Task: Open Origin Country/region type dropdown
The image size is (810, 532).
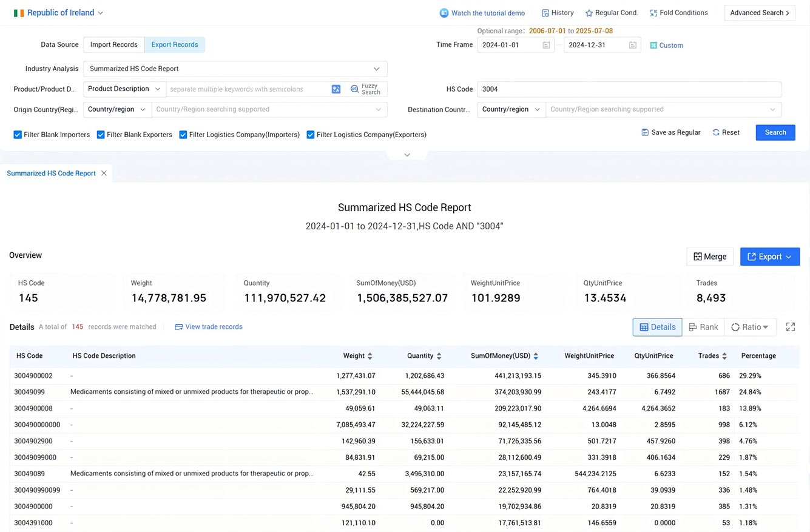Action: pos(117,109)
